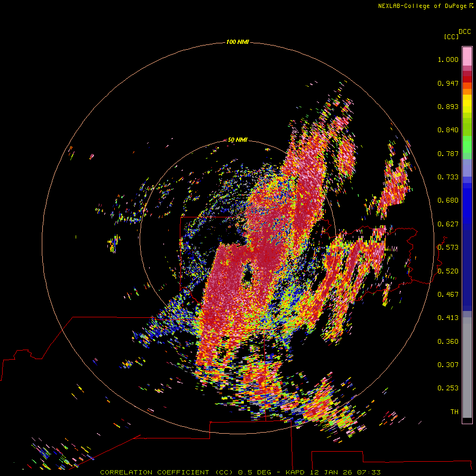476x476 pixels.
Task: Click the 0.680 scale value
Action: [448, 200]
